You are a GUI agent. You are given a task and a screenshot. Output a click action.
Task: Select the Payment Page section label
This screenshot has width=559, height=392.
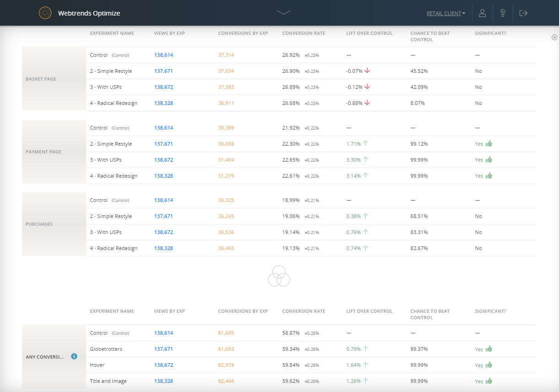(x=43, y=152)
